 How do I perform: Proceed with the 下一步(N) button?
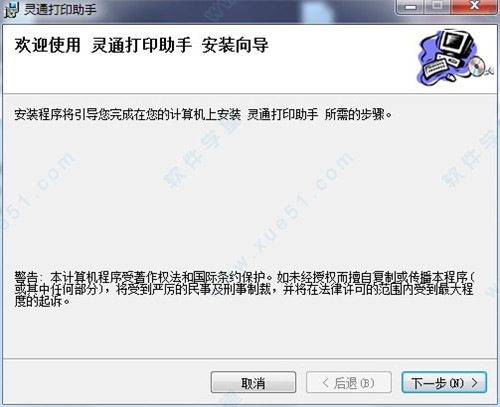[444, 383]
